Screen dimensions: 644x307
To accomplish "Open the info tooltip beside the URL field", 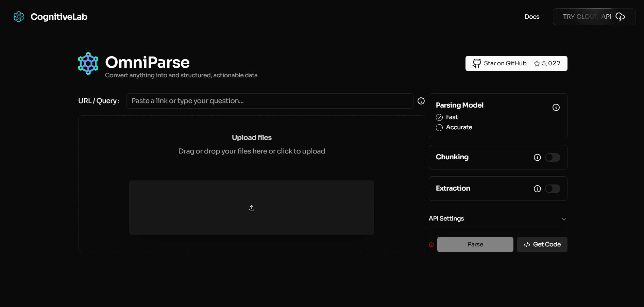I will pos(421,101).
